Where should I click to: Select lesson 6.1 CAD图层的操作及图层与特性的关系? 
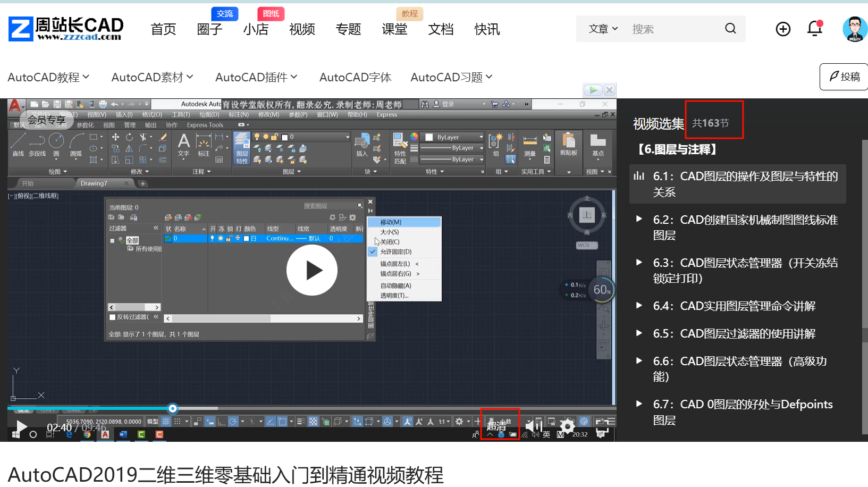738,184
